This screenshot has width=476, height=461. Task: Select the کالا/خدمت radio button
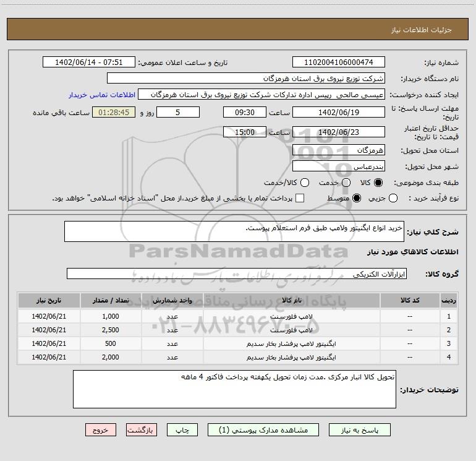point(305,183)
